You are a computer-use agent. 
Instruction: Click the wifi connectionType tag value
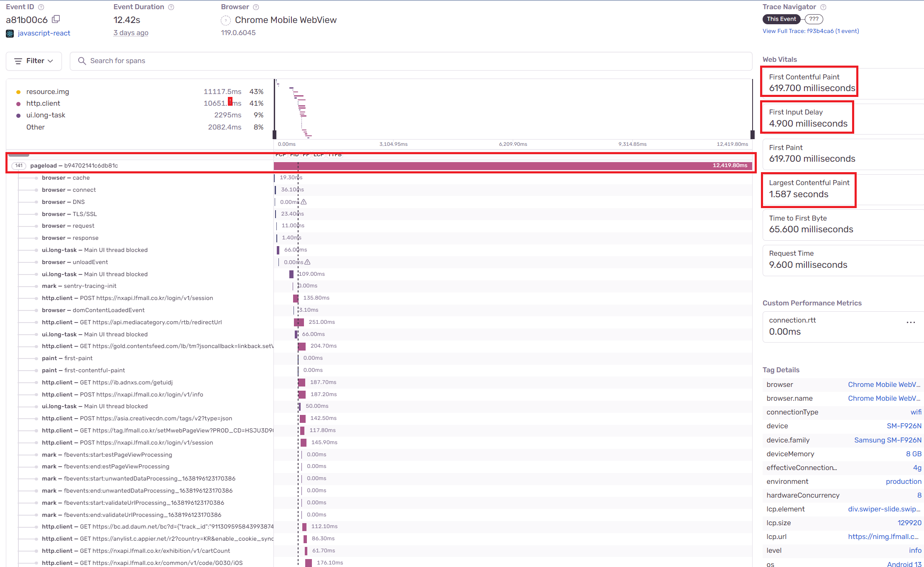916,412
